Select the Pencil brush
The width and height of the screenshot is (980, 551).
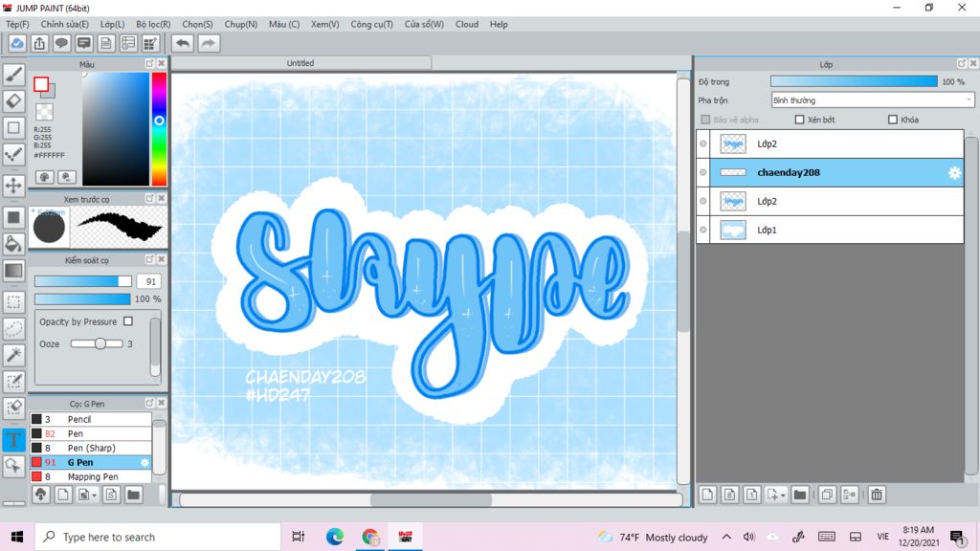[x=91, y=419]
